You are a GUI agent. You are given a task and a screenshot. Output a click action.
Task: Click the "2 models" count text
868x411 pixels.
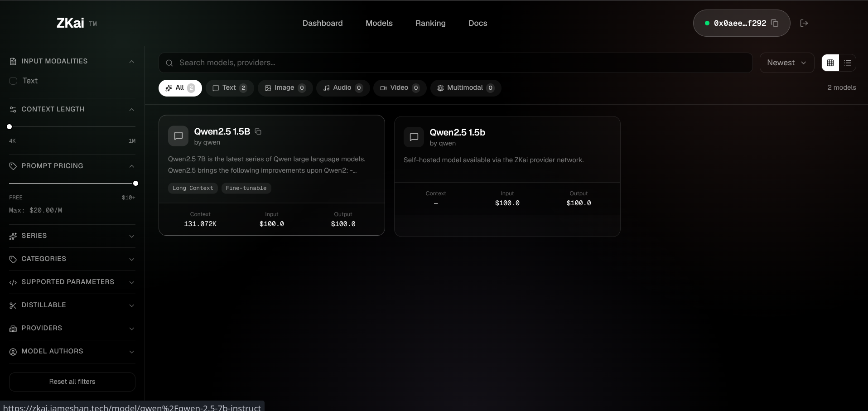[x=842, y=87]
